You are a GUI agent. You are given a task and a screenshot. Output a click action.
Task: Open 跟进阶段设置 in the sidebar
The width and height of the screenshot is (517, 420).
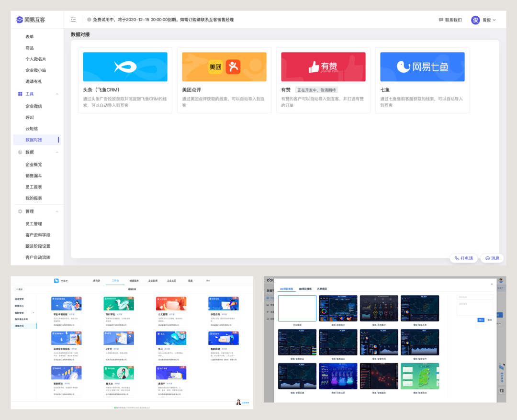(x=38, y=246)
